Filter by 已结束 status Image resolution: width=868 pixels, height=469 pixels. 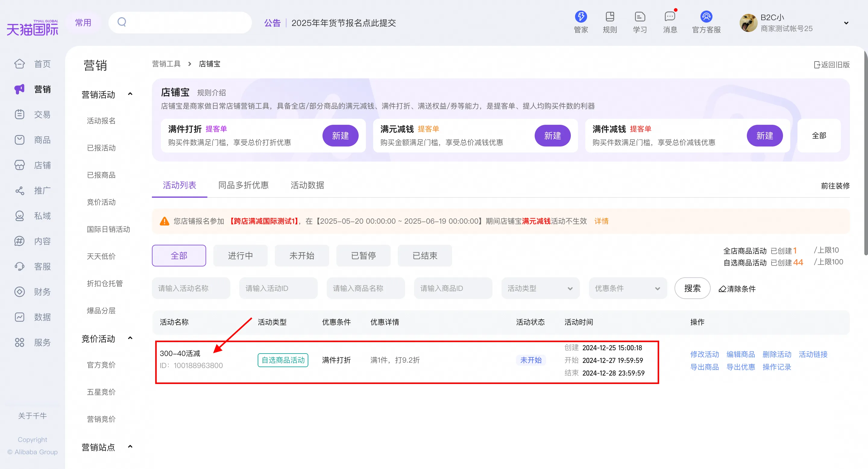click(425, 255)
